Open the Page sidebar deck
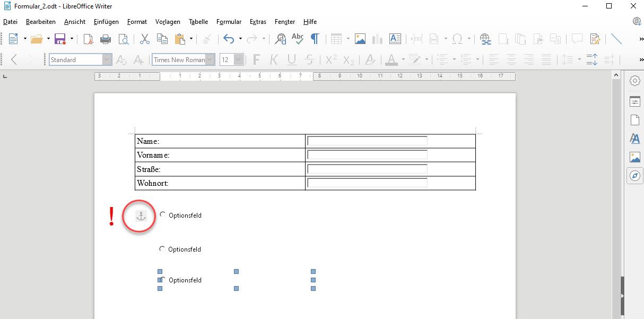Image resolution: width=644 pixels, height=319 pixels. tap(635, 120)
